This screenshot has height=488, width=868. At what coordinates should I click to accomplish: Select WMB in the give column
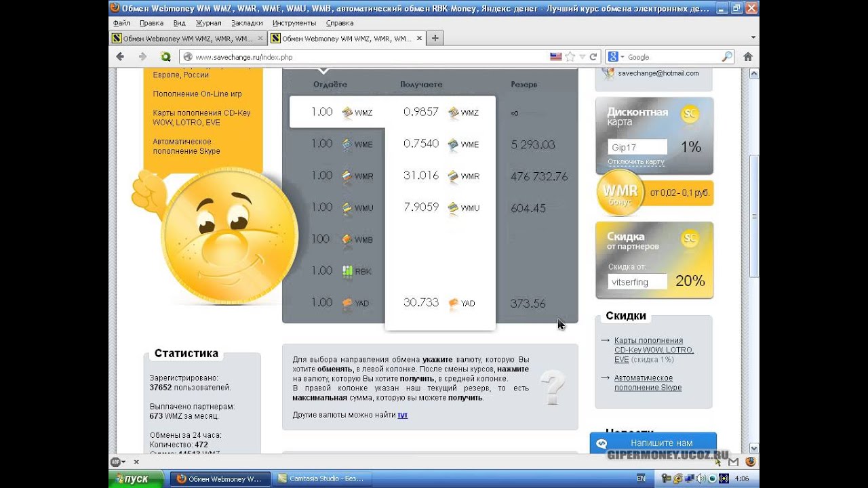pos(342,239)
